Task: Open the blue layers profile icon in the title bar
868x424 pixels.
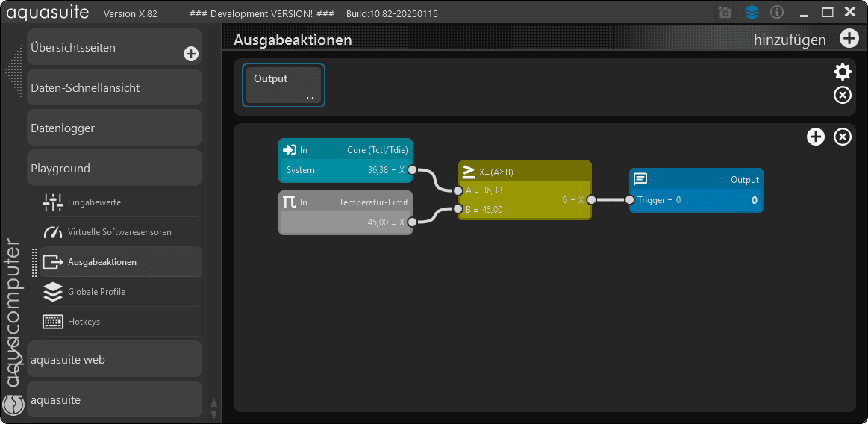Action: [752, 12]
